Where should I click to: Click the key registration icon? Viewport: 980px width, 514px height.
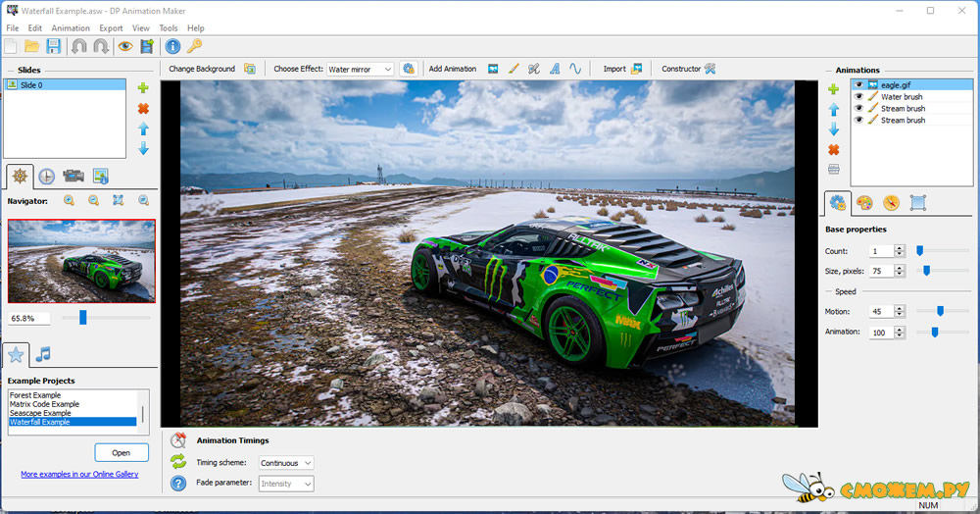(195, 46)
